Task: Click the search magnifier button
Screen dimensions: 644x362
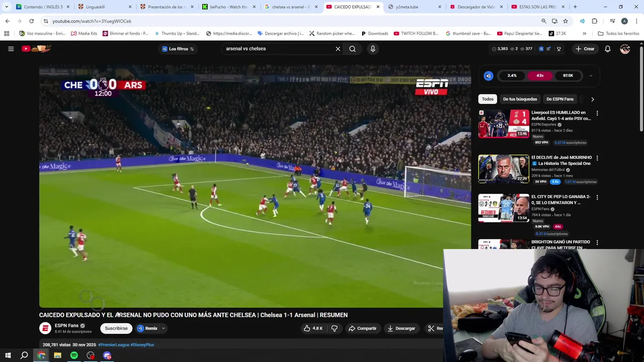Action: [352, 49]
